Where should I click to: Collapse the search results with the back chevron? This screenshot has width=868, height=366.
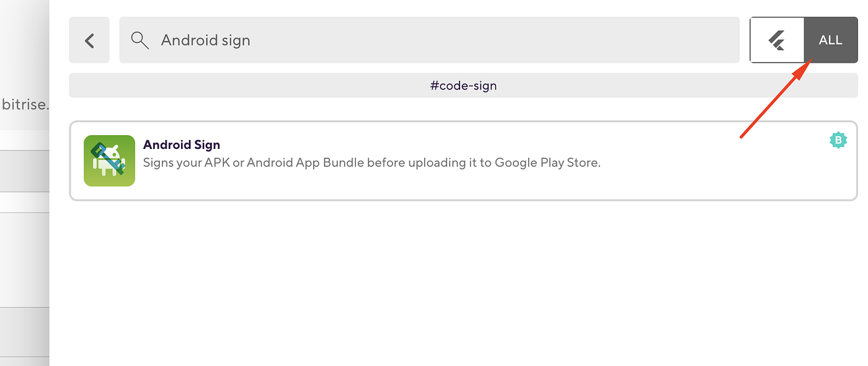pos(89,40)
